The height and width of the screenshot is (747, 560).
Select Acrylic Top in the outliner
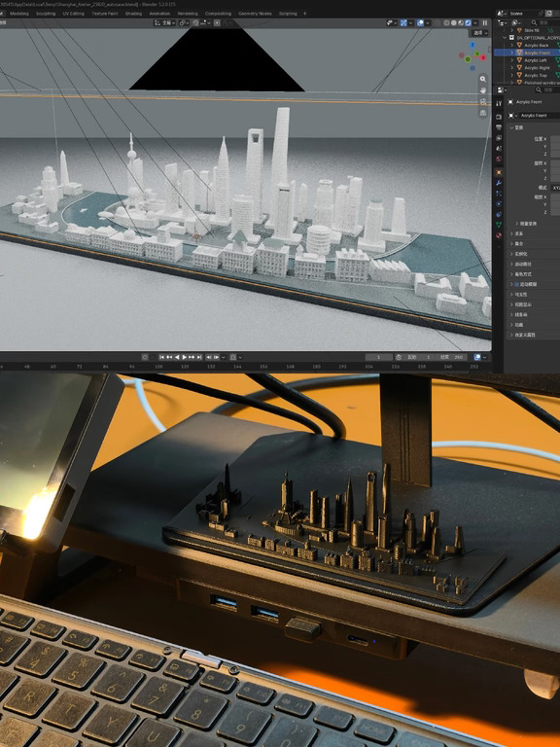tap(535, 75)
